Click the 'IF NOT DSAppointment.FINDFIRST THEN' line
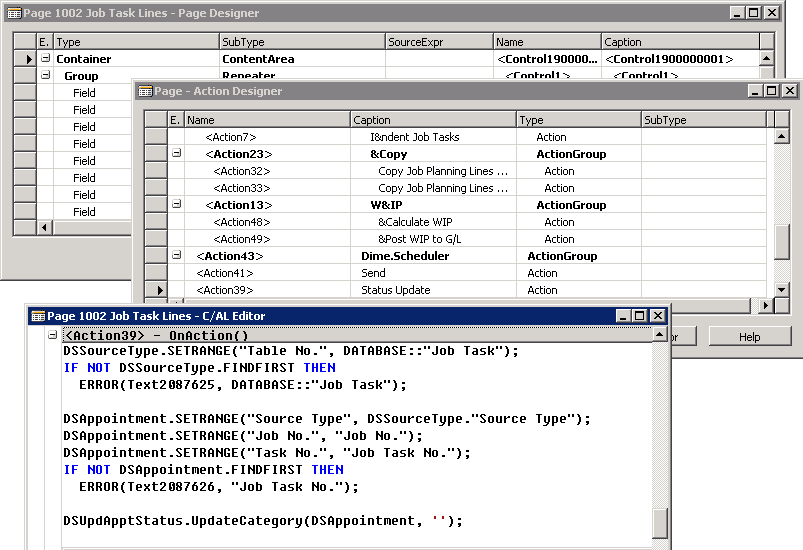 click(203, 470)
